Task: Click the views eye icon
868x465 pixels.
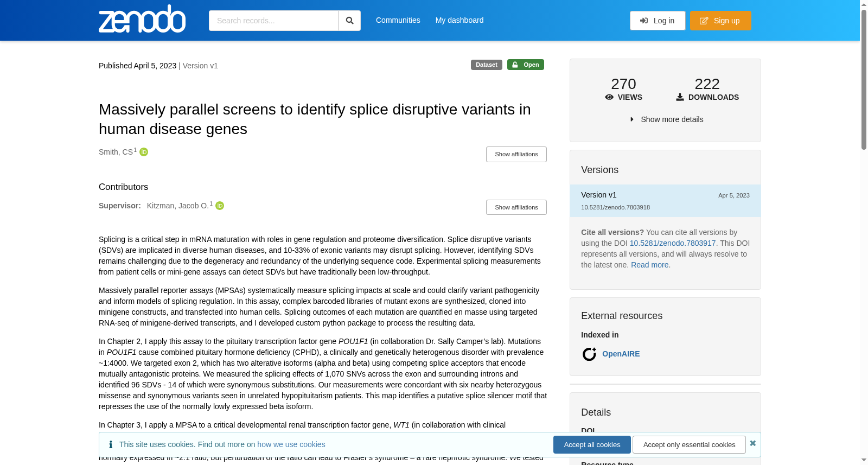Action: (609, 97)
